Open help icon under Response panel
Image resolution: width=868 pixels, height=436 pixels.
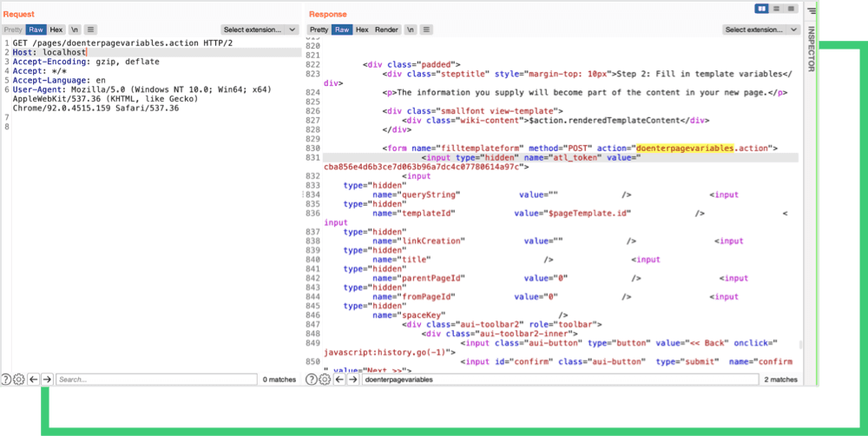[x=312, y=380]
